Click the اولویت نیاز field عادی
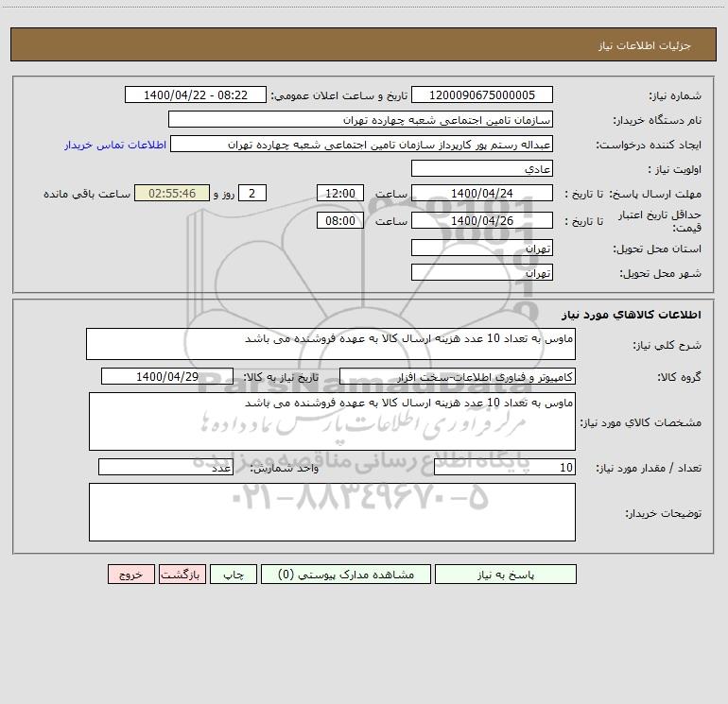Viewport: 728px width, 704px height. [482, 168]
